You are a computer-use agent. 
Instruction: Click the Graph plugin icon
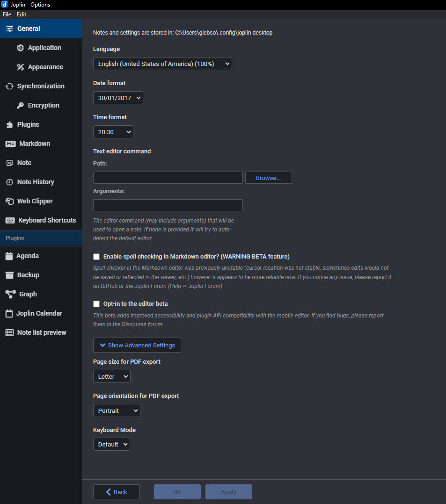point(11,294)
